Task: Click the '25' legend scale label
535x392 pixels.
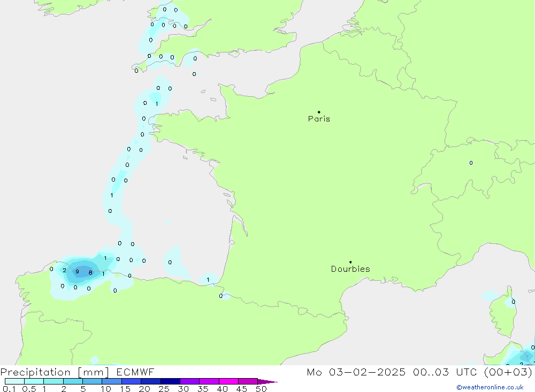Action: point(164,389)
